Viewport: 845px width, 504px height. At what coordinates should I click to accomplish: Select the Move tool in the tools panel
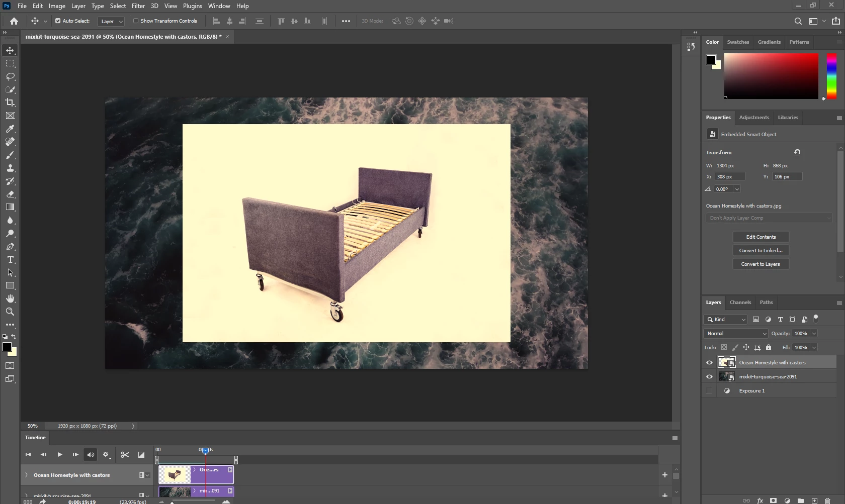[10, 50]
